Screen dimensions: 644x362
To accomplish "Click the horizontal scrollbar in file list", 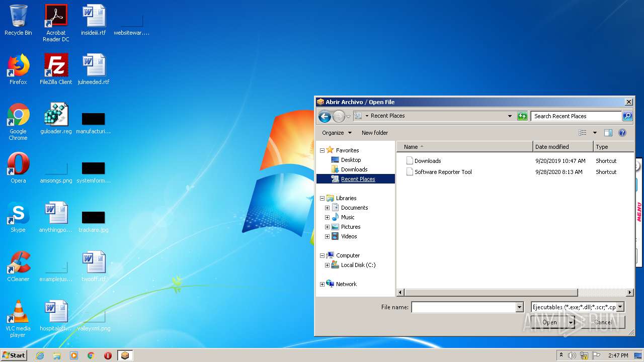I will 491,292.
